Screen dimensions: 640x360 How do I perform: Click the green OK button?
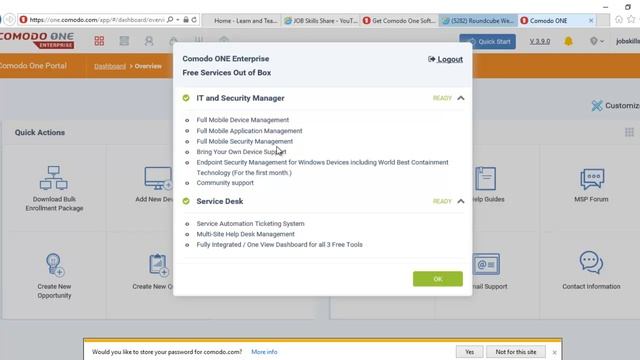(x=438, y=279)
